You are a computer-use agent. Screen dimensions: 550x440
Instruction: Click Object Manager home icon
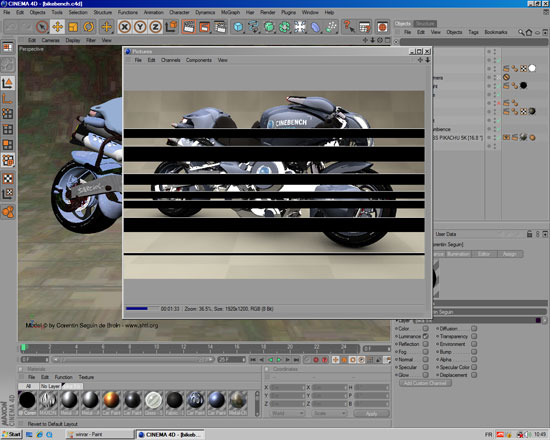[529, 33]
